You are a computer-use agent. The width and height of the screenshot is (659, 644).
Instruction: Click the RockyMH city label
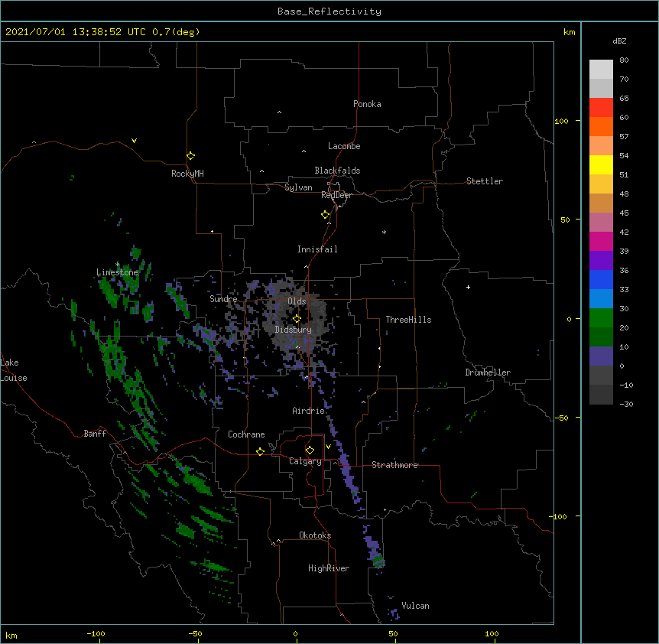click(x=187, y=173)
